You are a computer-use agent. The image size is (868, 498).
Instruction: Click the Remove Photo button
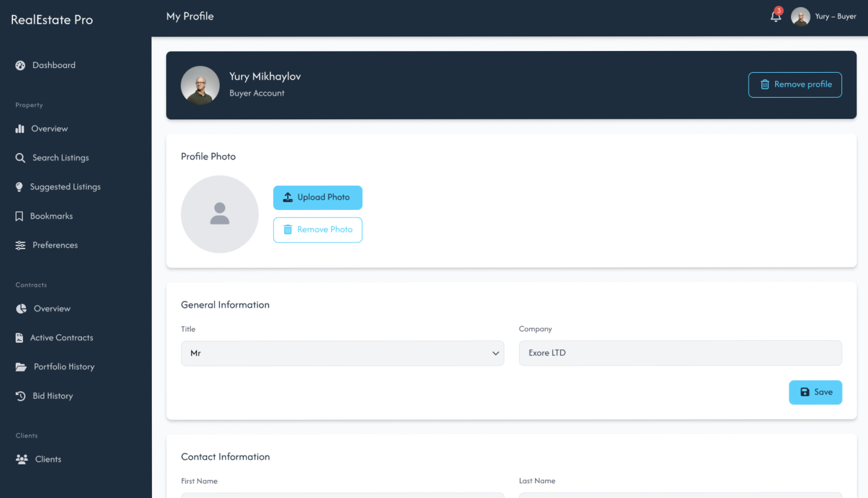pyautogui.click(x=317, y=230)
